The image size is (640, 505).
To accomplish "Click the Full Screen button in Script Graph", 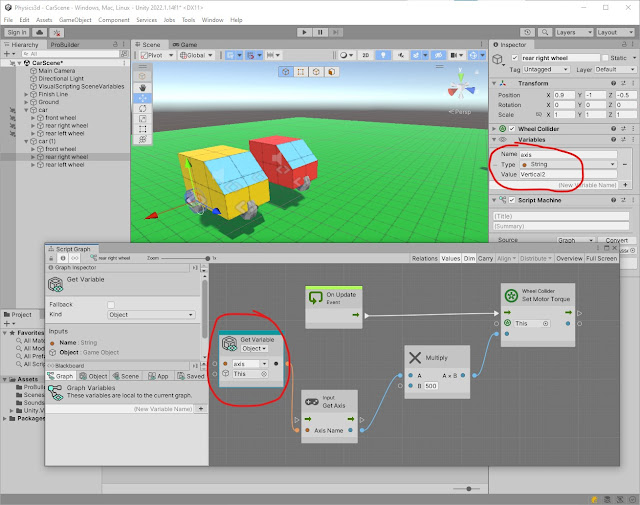I will click(x=601, y=258).
